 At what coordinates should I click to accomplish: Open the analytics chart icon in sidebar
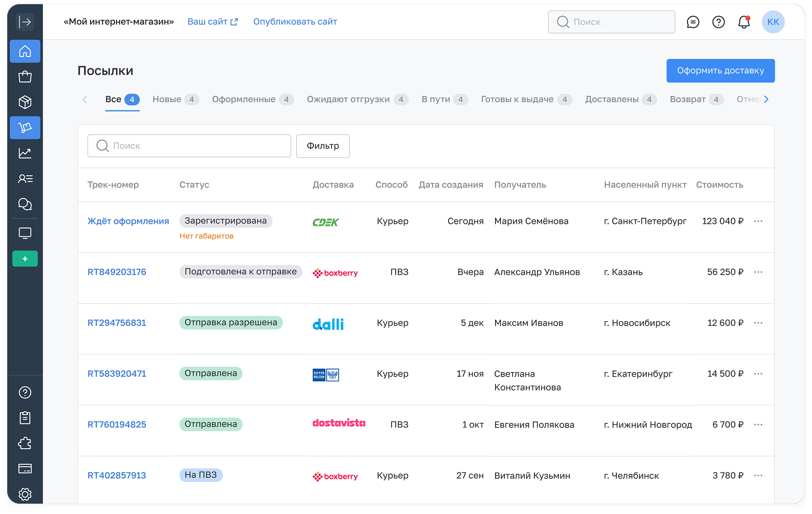[x=25, y=153]
